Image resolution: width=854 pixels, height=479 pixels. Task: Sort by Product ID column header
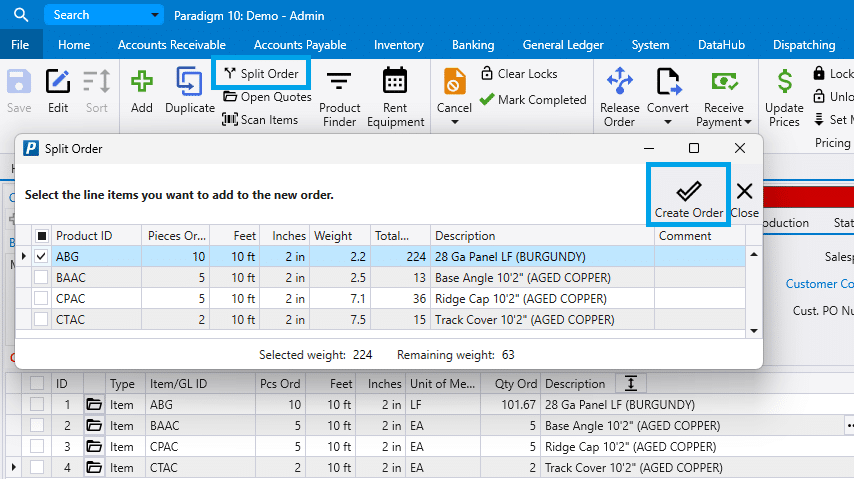point(96,236)
